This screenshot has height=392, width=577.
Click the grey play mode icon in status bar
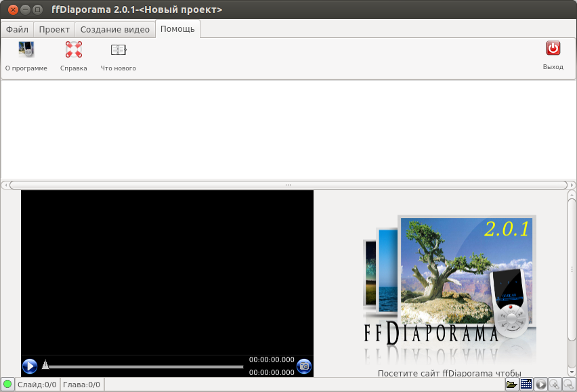540,385
